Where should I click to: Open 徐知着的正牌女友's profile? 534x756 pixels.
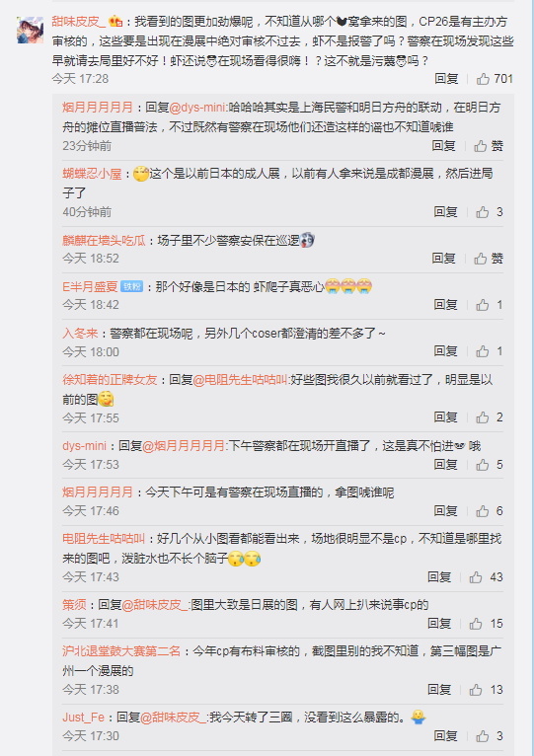tap(110, 380)
